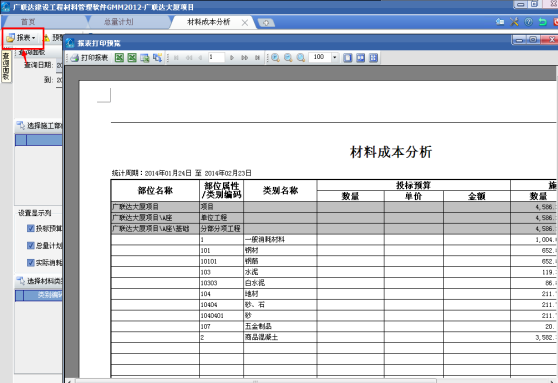Image resolution: width=558 pixels, height=383 pixels.
Task: Expand the 查询面板 side panel
Action: 6,66
